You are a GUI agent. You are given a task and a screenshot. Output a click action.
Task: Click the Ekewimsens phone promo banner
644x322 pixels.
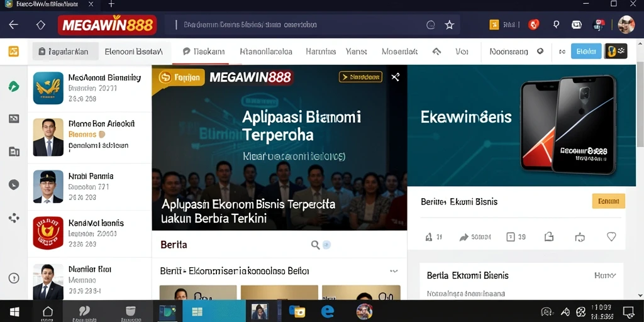point(521,125)
